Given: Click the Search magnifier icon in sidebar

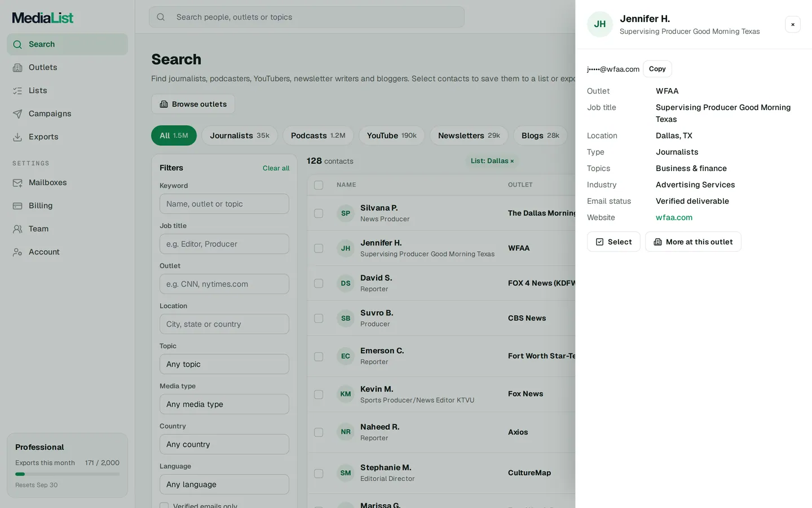Looking at the screenshot, I should (x=17, y=45).
